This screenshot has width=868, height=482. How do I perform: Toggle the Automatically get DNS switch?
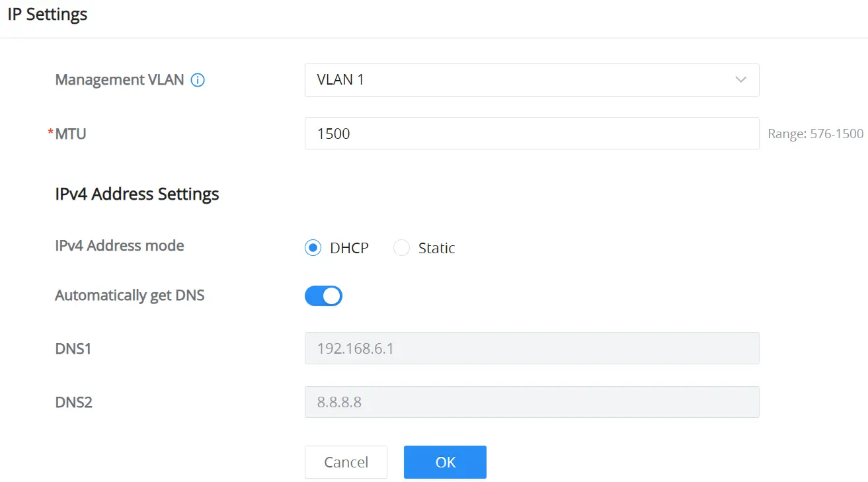click(323, 296)
